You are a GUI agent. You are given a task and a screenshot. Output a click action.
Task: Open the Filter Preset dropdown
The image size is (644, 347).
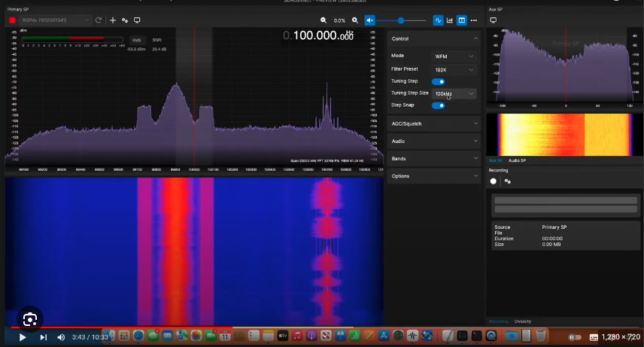tap(454, 70)
